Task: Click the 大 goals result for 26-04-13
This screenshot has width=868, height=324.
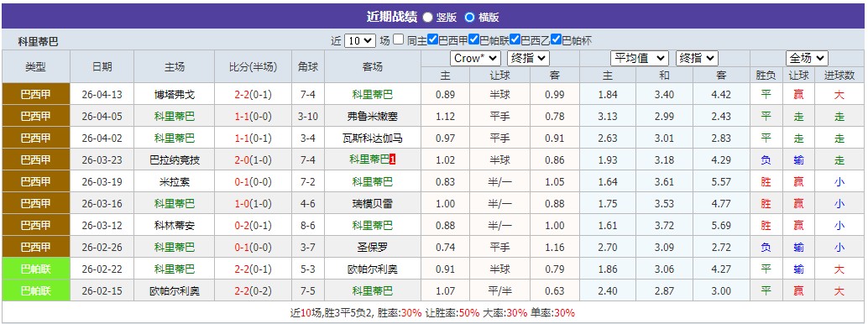Action: (839, 95)
